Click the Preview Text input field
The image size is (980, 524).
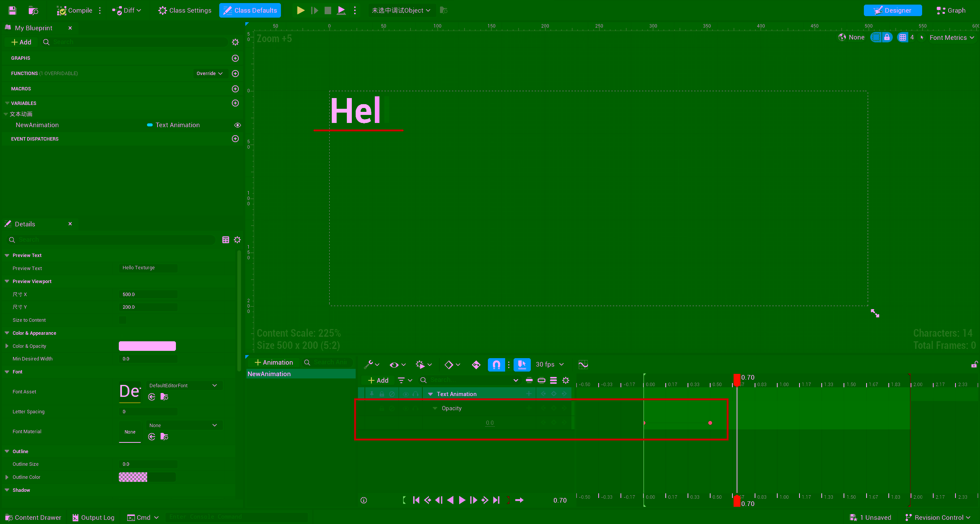pyautogui.click(x=148, y=268)
